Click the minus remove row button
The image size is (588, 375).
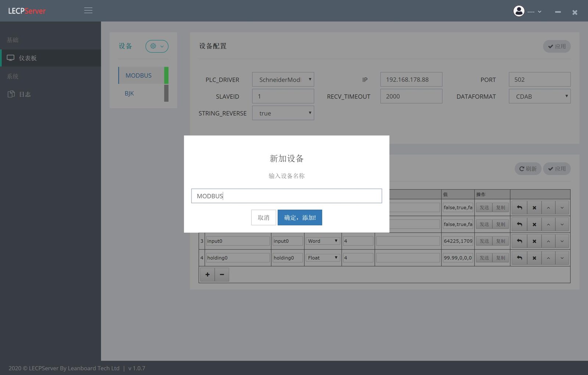click(222, 275)
